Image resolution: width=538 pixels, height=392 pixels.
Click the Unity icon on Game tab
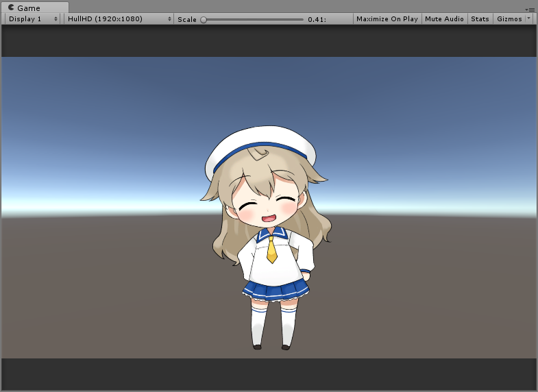(x=11, y=8)
